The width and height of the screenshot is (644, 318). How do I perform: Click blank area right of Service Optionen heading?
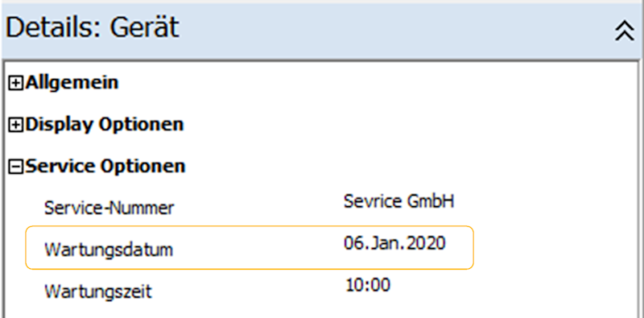click(411, 167)
